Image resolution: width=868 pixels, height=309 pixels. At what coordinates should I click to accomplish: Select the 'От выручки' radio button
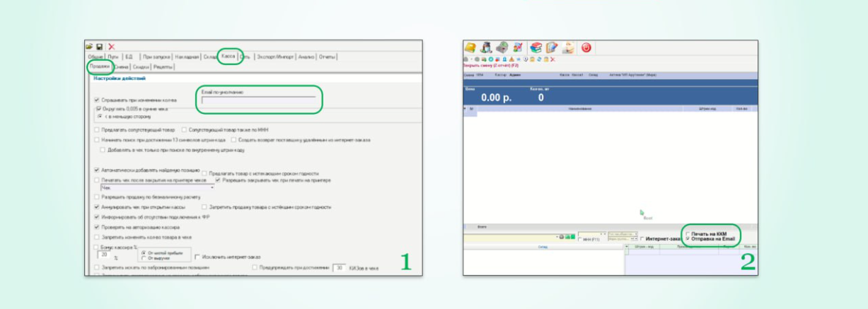pos(144,257)
